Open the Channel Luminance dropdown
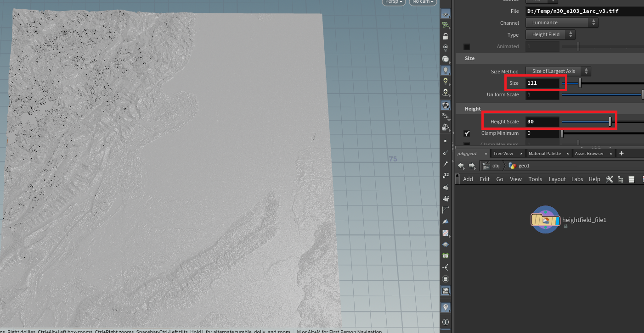This screenshot has width=644, height=333. [x=562, y=22]
